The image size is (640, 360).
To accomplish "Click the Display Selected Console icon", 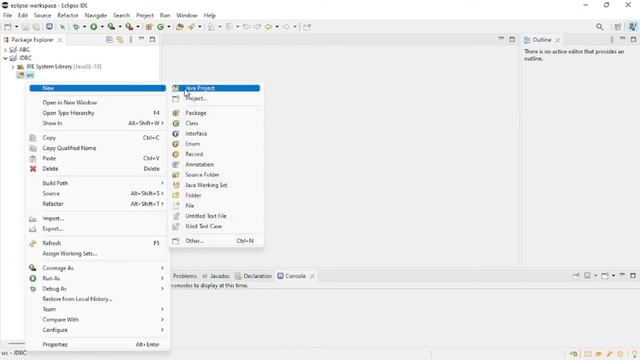I will (587, 276).
